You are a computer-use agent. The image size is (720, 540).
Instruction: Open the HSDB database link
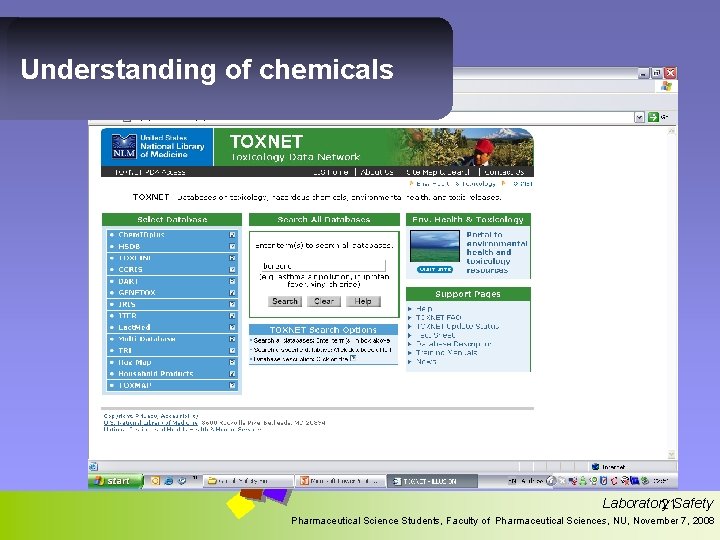[x=129, y=247]
